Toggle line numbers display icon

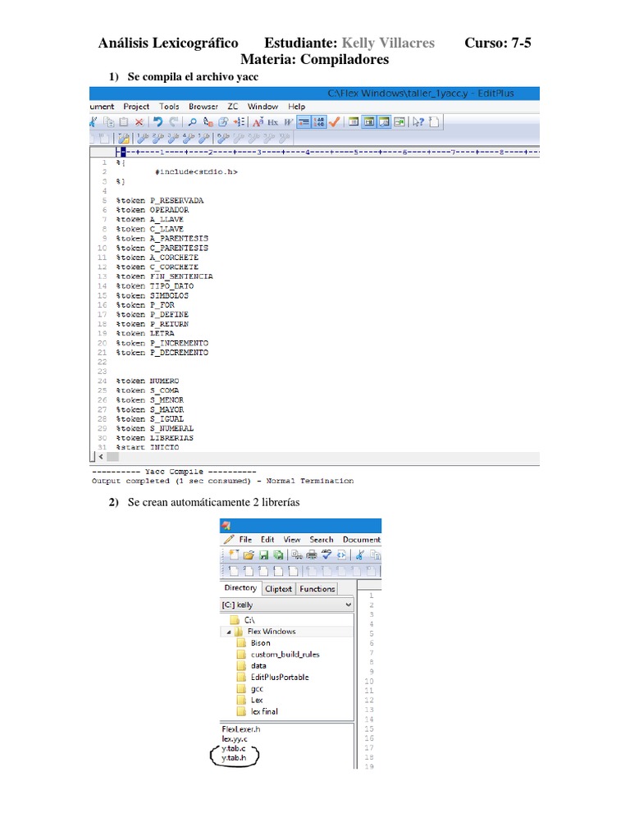click(x=319, y=122)
